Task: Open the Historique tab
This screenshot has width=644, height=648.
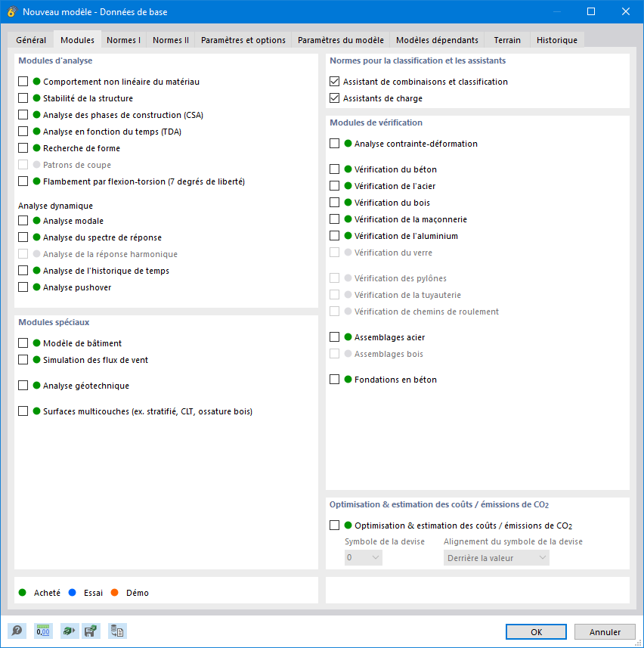Action: [x=557, y=40]
